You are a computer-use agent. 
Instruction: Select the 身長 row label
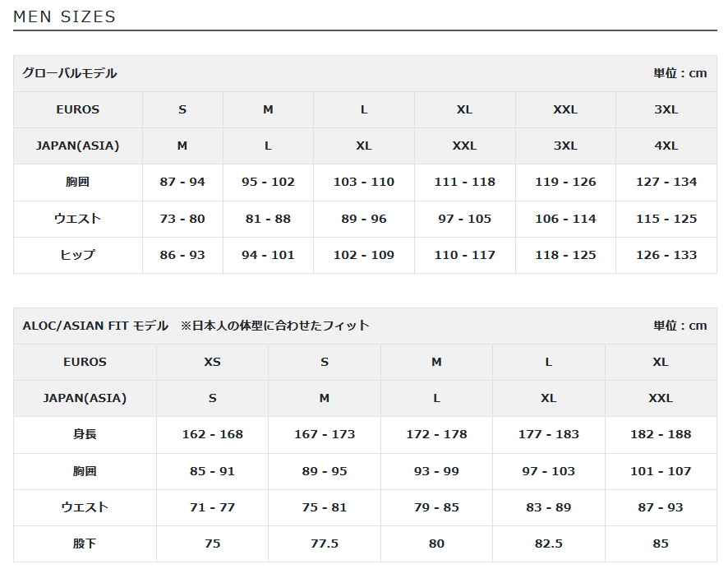click(x=85, y=434)
